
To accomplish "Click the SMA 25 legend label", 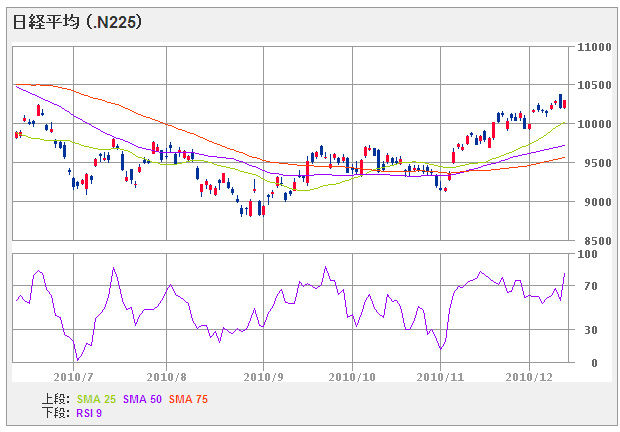I will point(96,399).
